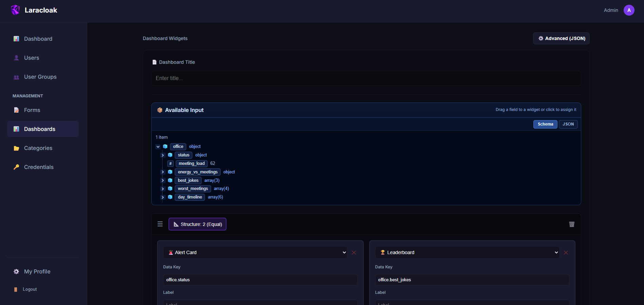The width and height of the screenshot is (644, 305).
Task: Expand the worst_meetings array
Action: pos(163,189)
